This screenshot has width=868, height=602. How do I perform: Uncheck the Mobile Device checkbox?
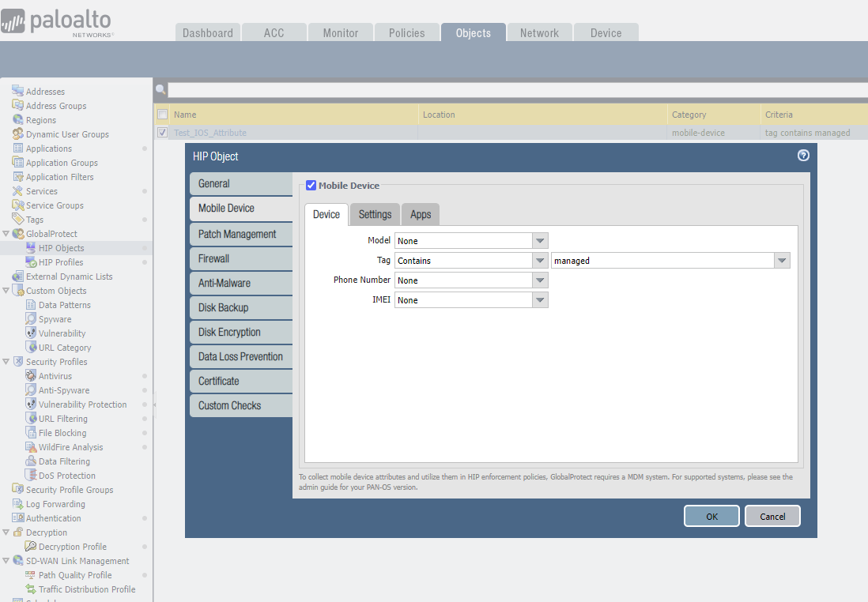point(311,185)
